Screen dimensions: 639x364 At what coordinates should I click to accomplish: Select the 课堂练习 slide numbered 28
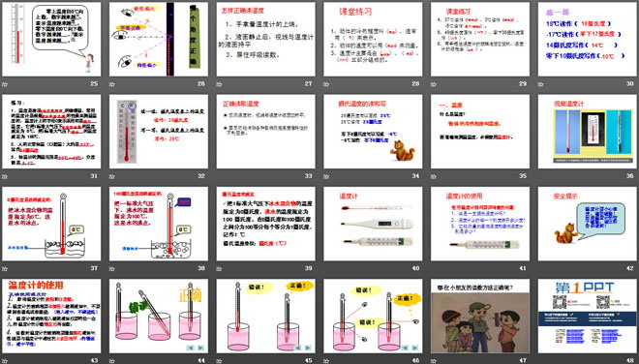(x=373, y=39)
